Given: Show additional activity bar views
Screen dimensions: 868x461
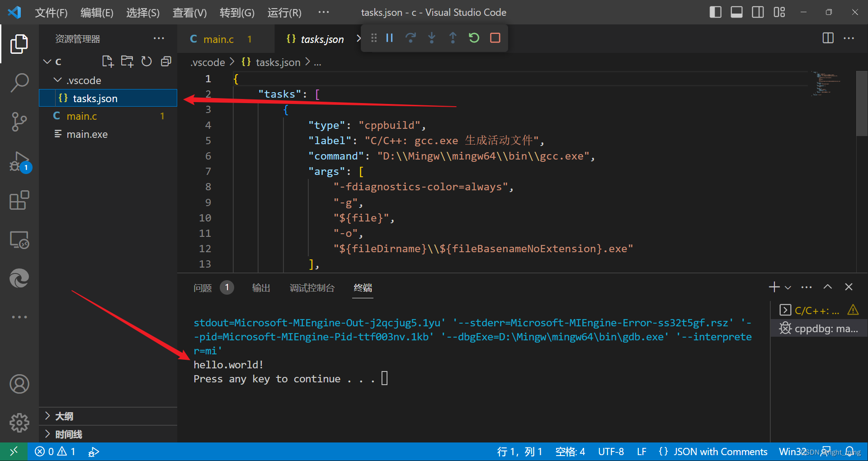Looking at the screenshot, I should tap(19, 317).
